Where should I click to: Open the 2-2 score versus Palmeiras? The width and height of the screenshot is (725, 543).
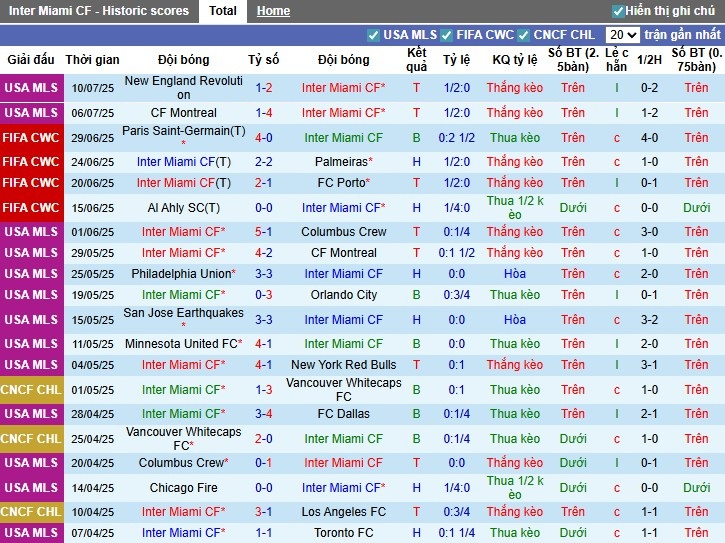click(x=264, y=161)
